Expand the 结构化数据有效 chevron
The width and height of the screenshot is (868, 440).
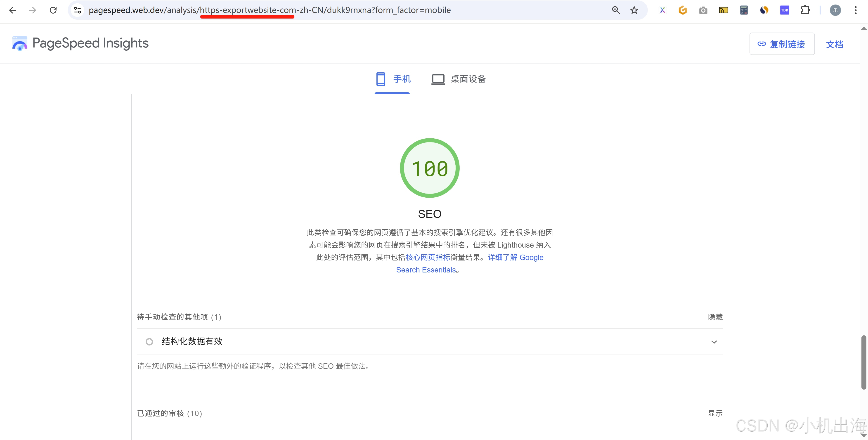714,342
